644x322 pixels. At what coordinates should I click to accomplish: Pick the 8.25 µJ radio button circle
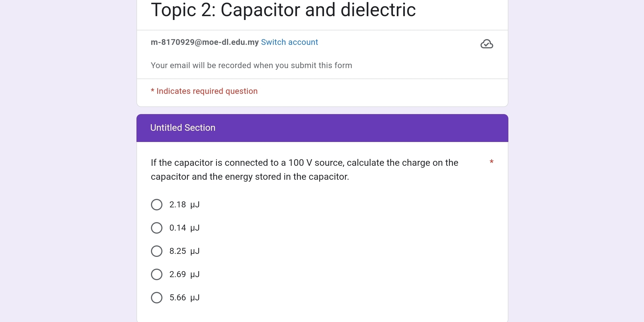click(x=157, y=251)
